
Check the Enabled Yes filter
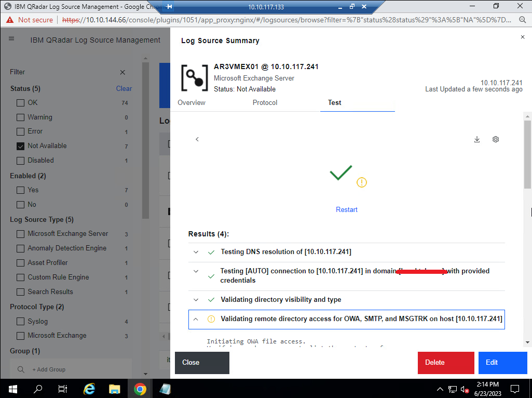pyautogui.click(x=20, y=190)
